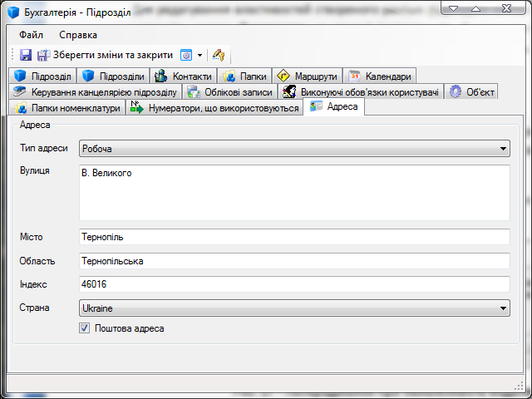Click the blue cube icon on Підрозділ tab
The height and width of the screenshot is (399, 532).
pos(20,76)
